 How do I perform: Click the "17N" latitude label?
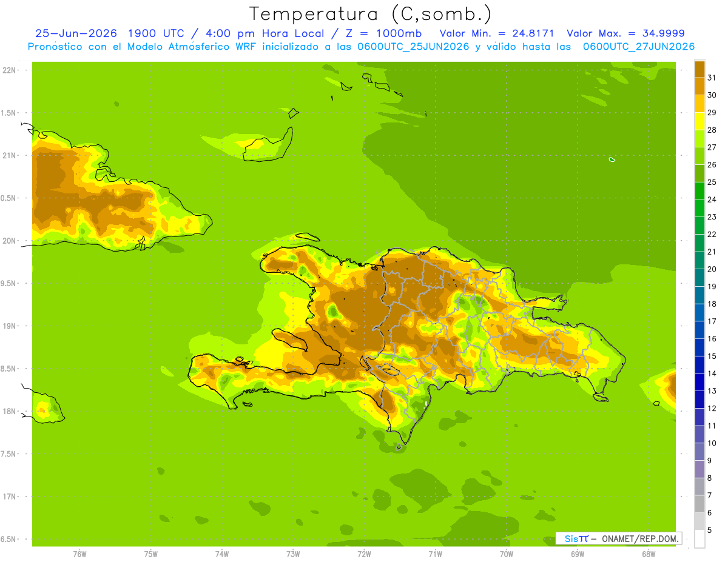pyautogui.click(x=9, y=497)
